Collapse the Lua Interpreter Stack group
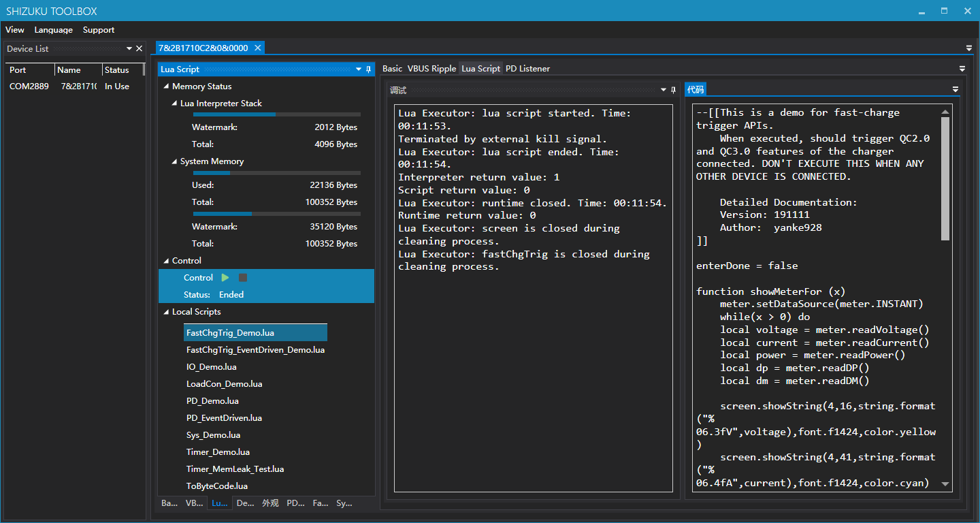 coord(174,104)
